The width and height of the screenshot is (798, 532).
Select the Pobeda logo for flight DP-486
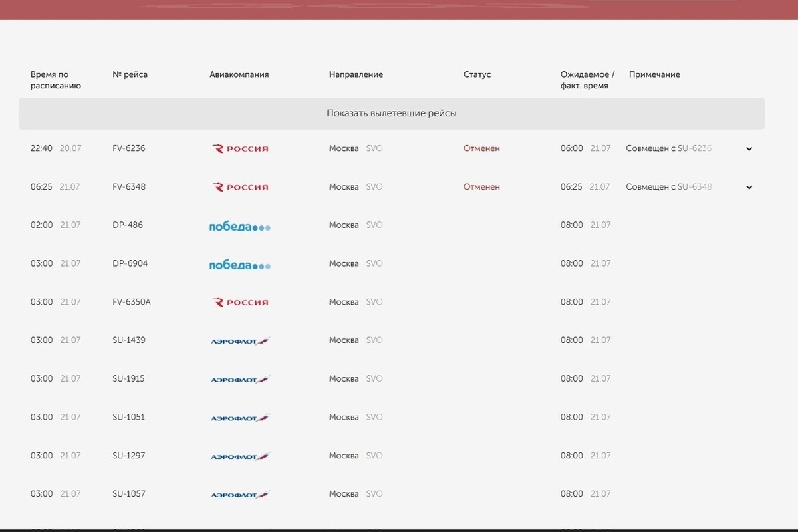point(240,226)
